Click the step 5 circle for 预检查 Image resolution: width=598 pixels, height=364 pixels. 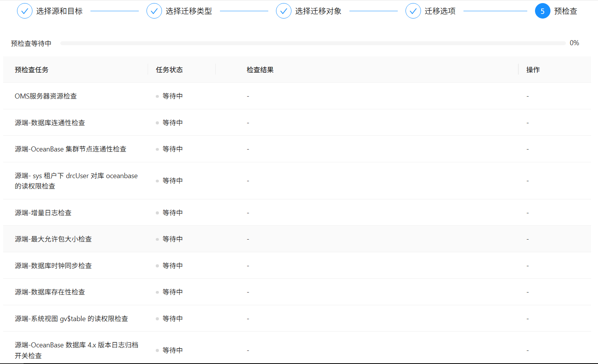[x=542, y=11]
